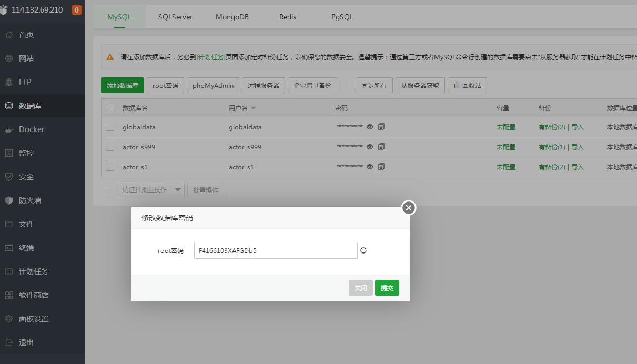Open the software store in sidebar
637x364 pixels.
[x=34, y=295]
